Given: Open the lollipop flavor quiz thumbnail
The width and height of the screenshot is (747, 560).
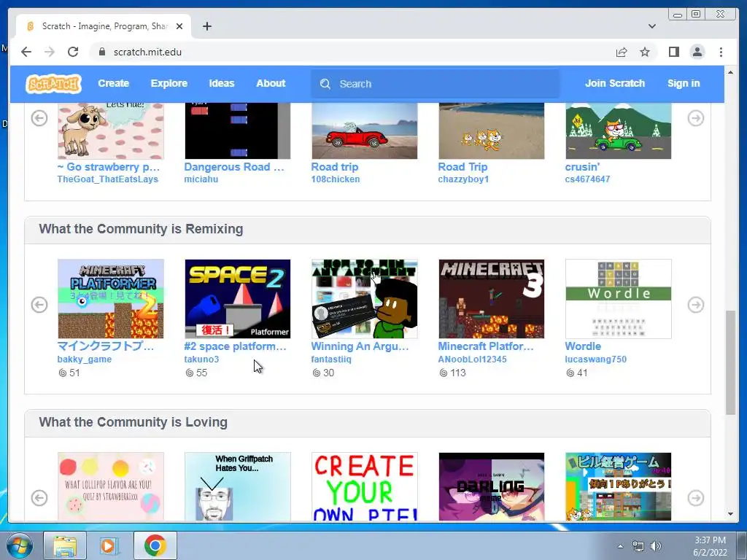Looking at the screenshot, I should (111, 486).
